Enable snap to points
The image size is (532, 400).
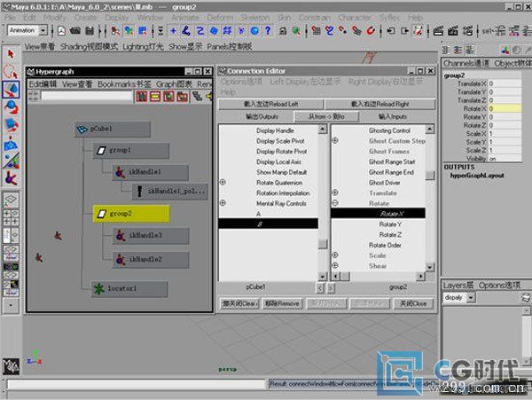click(343, 31)
